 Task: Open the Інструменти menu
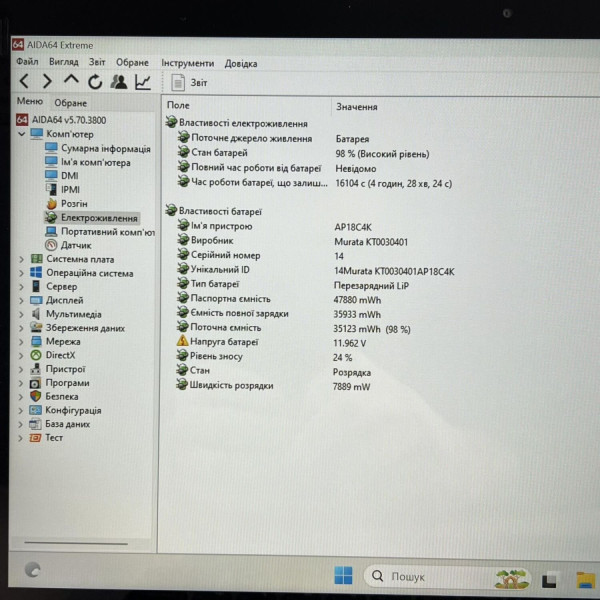click(188, 63)
